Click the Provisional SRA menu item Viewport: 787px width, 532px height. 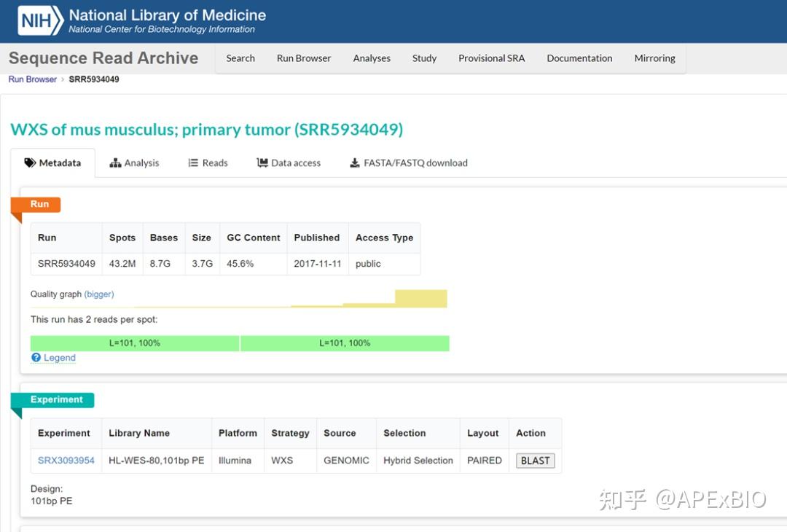[491, 58]
